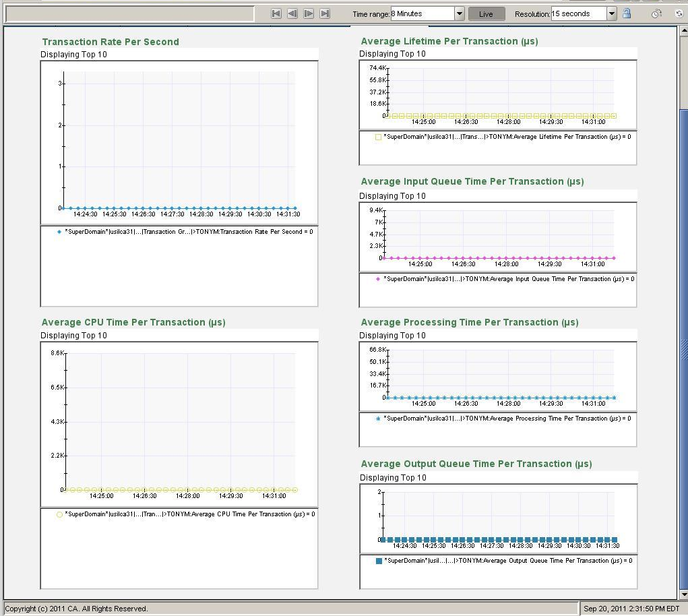688x616 pixels.
Task: Click the Average CPU Time Per Transaction title
Action: coord(133,322)
